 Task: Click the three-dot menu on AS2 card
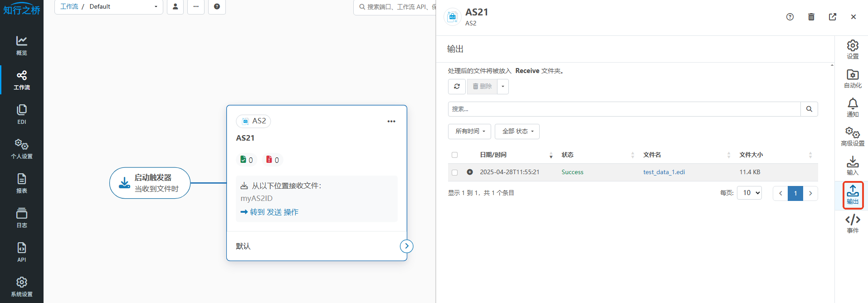(x=391, y=121)
